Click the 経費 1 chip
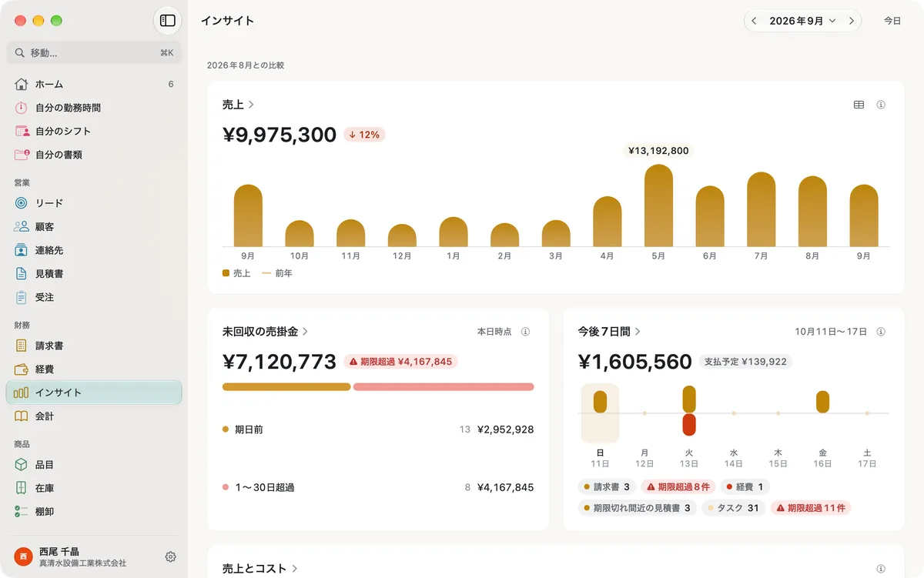This screenshot has height=578, width=924. [x=745, y=487]
